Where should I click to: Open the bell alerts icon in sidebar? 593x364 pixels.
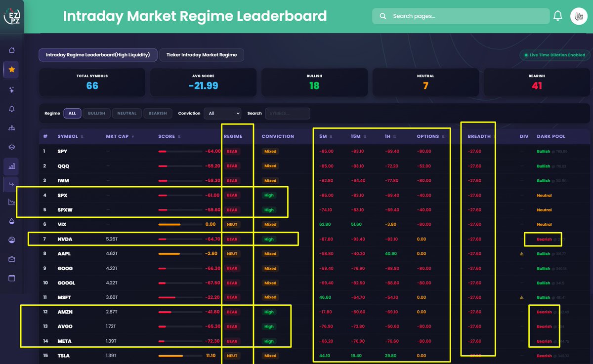(x=11, y=109)
